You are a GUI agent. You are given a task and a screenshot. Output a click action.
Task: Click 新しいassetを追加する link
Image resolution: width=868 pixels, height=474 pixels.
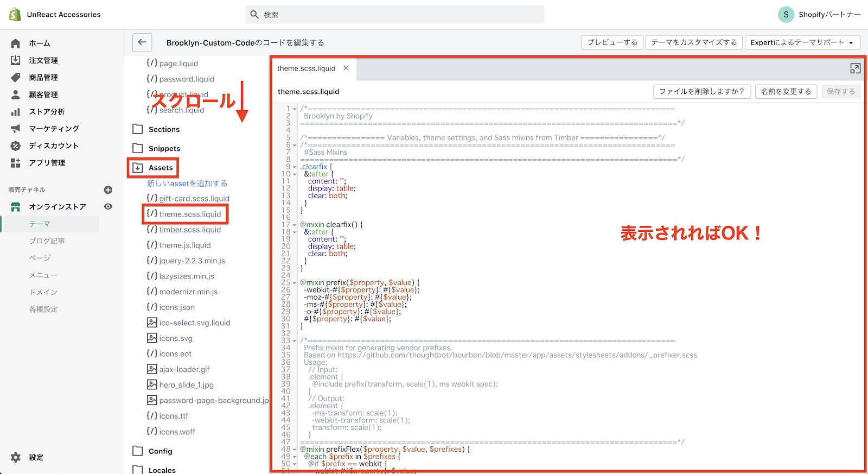point(187,184)
